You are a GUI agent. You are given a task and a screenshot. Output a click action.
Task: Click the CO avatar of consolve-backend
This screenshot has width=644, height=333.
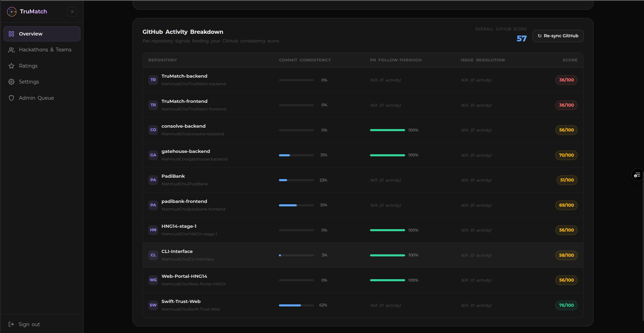(x=153, y=130)
